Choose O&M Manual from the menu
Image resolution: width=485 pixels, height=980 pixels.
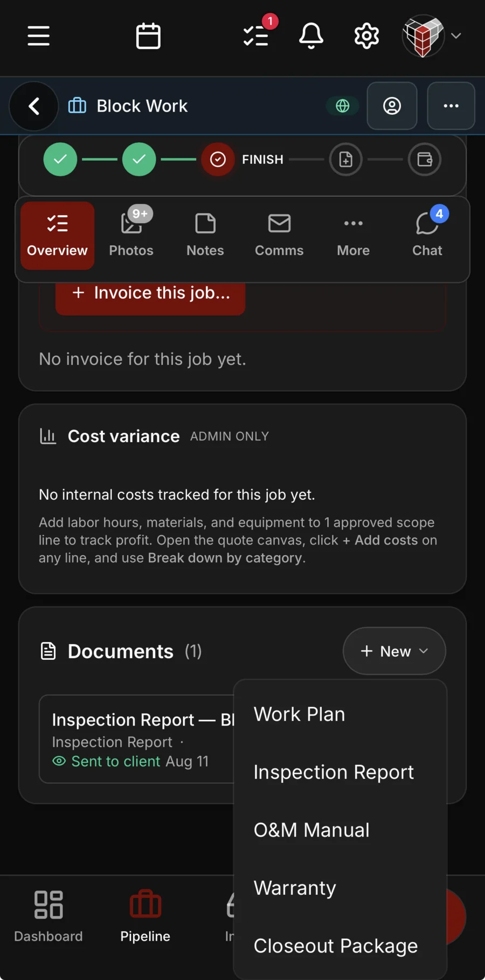coord(340,830)
